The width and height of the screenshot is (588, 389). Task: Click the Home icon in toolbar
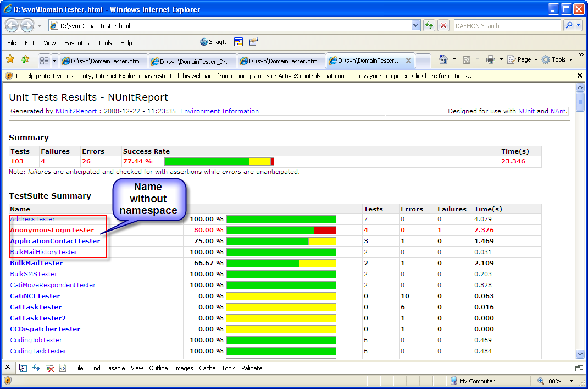443,59
